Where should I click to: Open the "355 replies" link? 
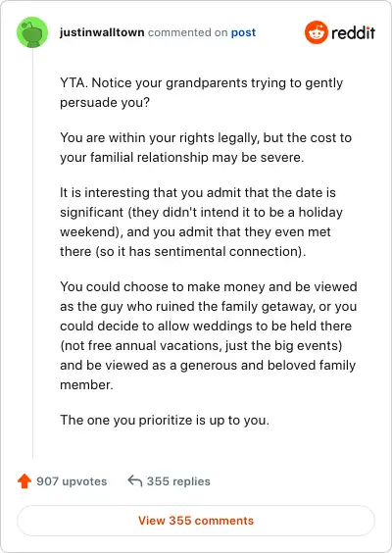point(178,481)
